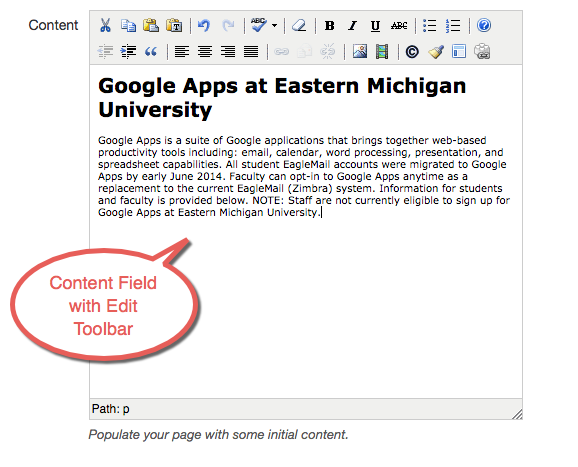Click the Copy icon in toolbar
The height and width of the screenshot is (467, 578).
point(128,25)
